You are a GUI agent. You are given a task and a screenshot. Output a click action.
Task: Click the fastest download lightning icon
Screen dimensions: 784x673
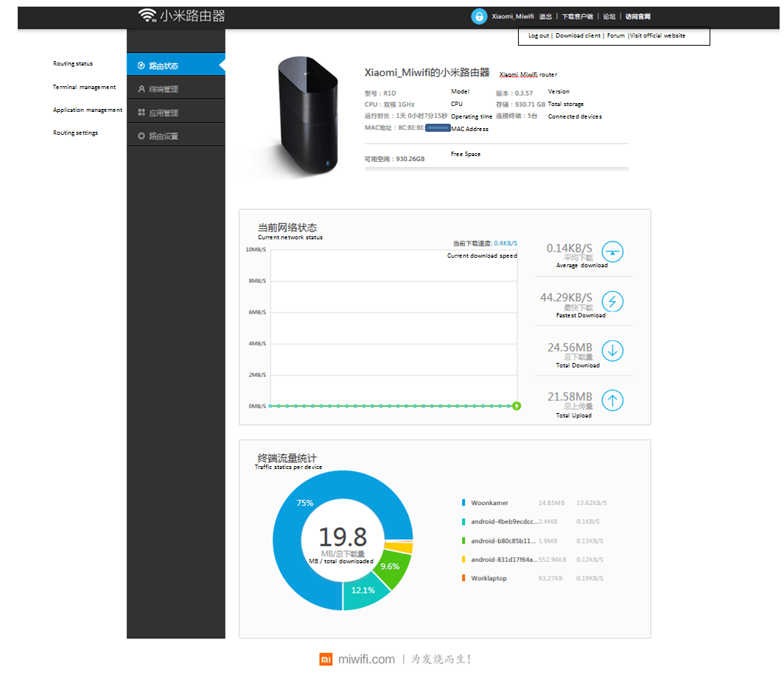pos(612,301)
